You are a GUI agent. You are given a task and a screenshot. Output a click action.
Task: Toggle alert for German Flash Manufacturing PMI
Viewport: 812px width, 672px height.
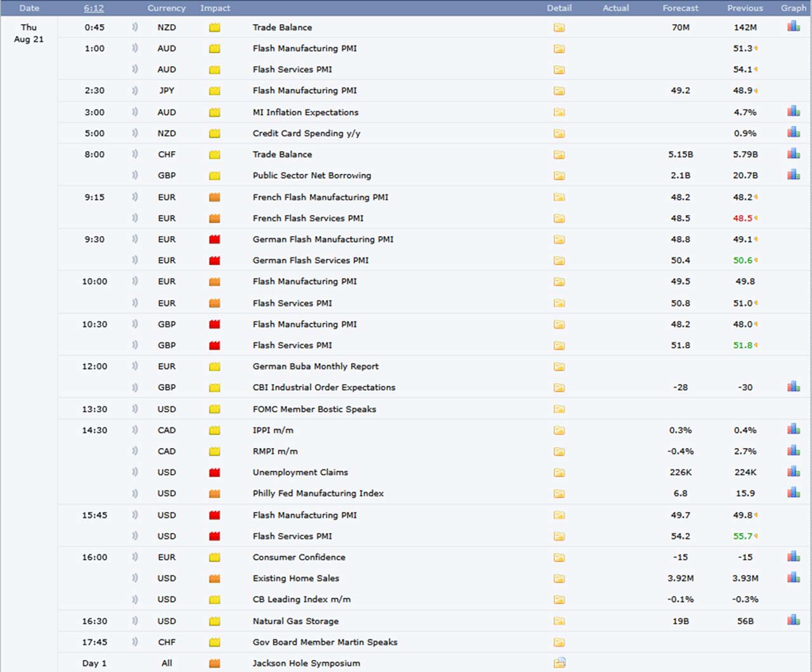(x=134, y=239)
